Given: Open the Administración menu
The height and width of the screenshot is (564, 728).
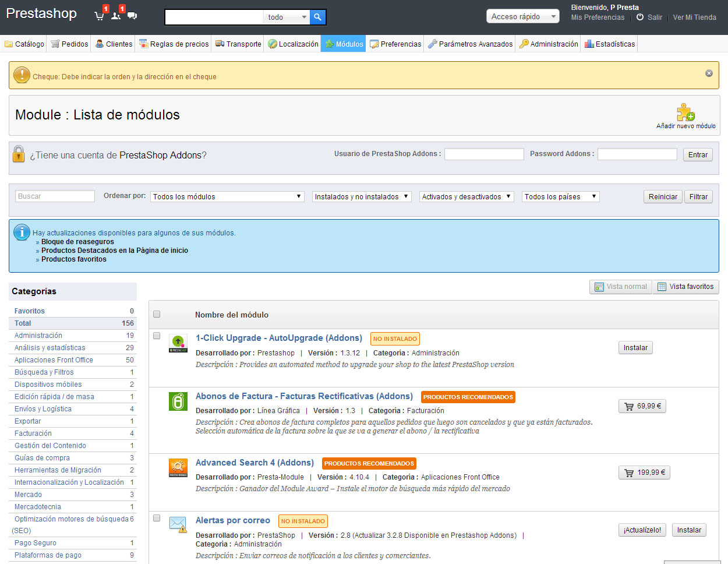Looking at the screenshot, I should 549,44.
